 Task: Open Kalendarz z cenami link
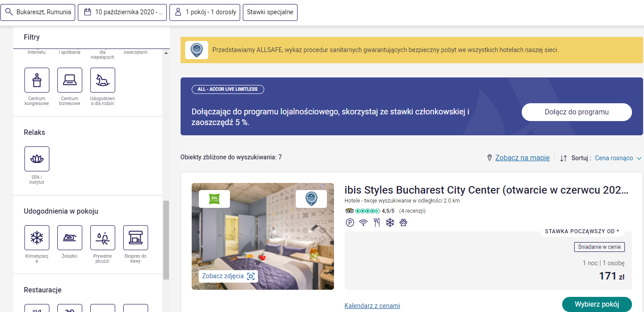coord(372,306)
